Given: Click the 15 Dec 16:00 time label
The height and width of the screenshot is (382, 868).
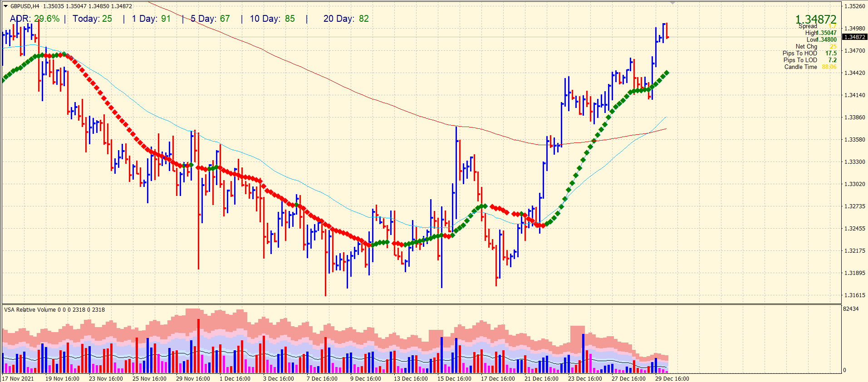Looking at the screenshot, I should pyautogui.click(x=454, y=379).
